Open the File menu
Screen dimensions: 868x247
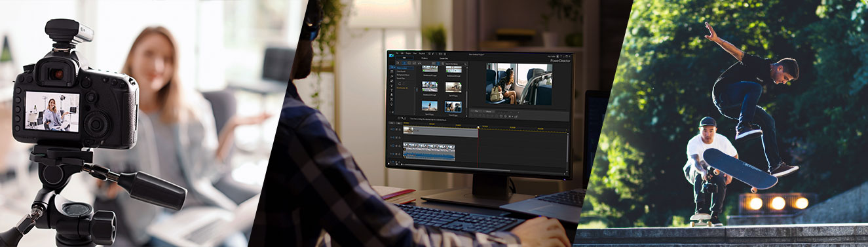pyautogui.click(x=397, y=53)
